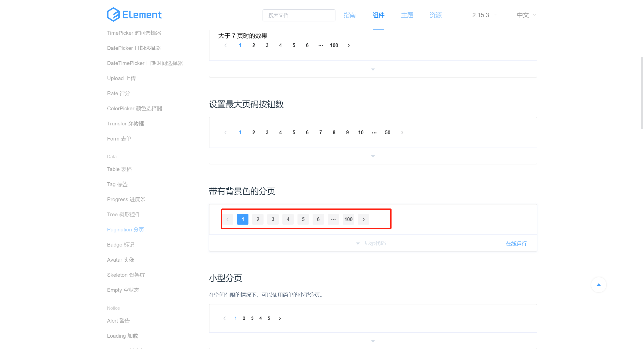
Task: Click page 2 in background-color pagination
Action: pyautogui.click(x=258, y=219)
